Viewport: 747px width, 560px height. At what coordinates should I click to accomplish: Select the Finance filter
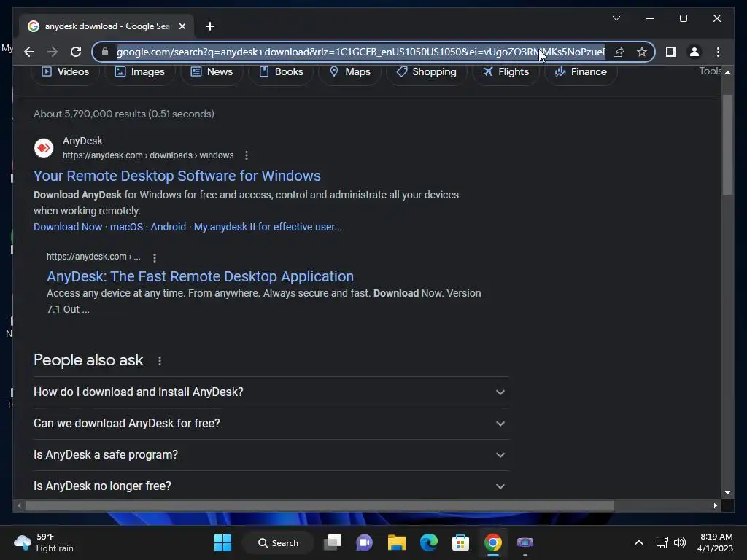click(x=581, y=72)
